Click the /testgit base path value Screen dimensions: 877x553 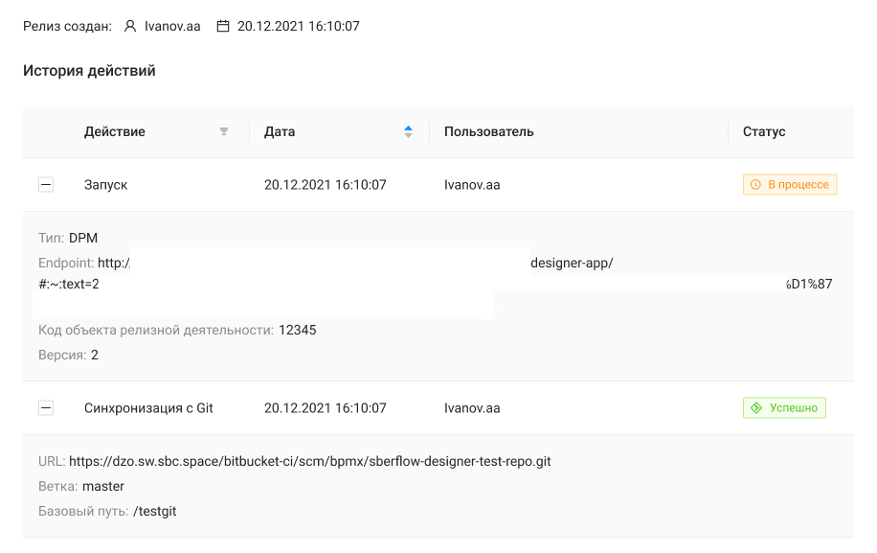tap(155, 512)
